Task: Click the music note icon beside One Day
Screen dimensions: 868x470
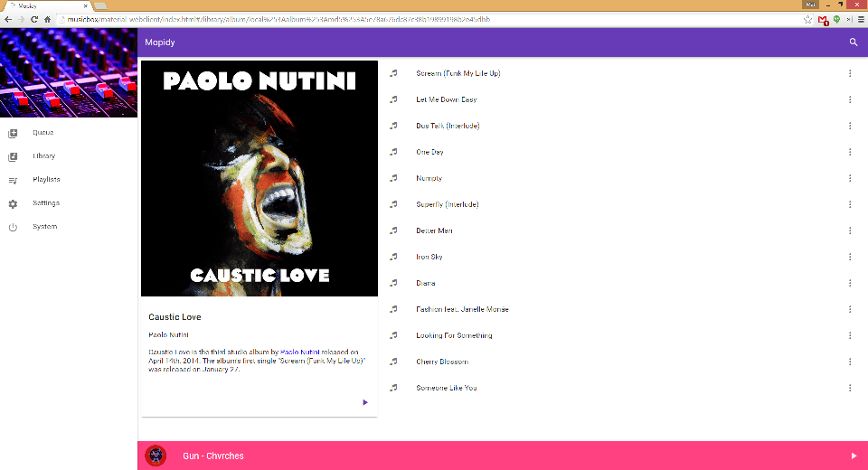Action: (x=393, y=152)
